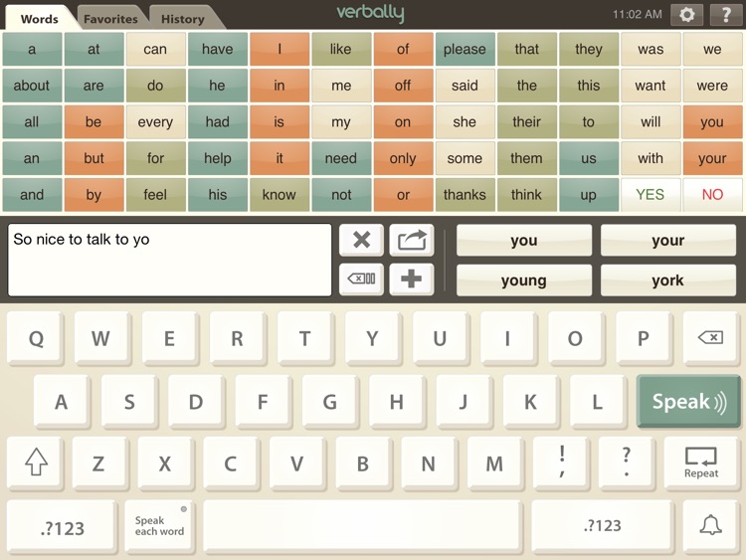The image size is (746, 560).
Task: Tap the 'I' word button
Action: click(280, 49)
